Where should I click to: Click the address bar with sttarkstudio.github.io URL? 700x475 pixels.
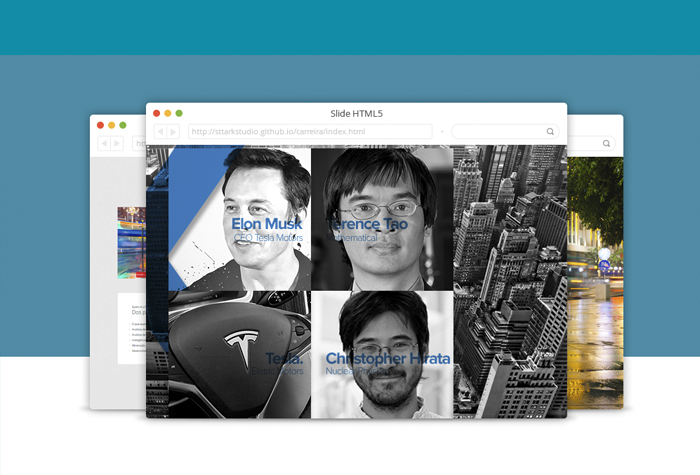point(310,131)
